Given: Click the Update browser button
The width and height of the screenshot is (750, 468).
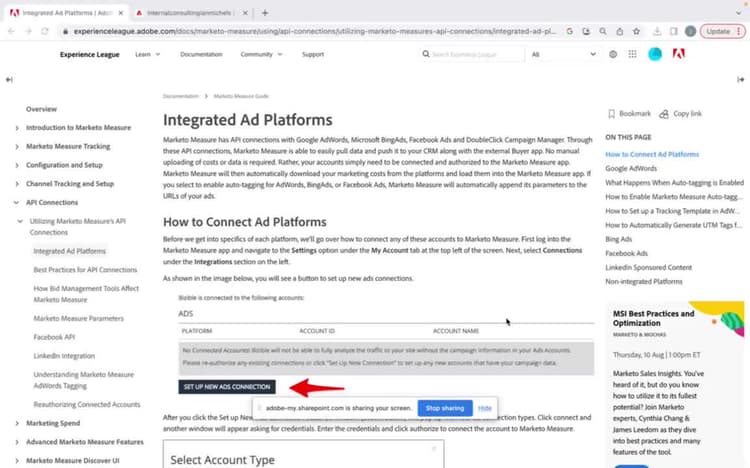Looking at the screenshot, I should [723, 31].
